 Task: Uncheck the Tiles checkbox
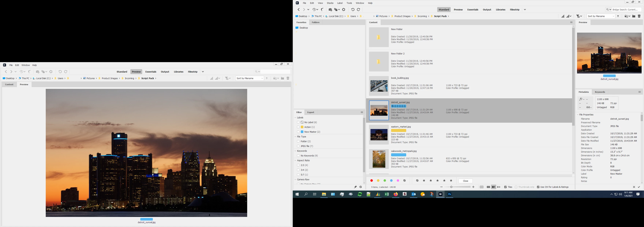point(506,187)
